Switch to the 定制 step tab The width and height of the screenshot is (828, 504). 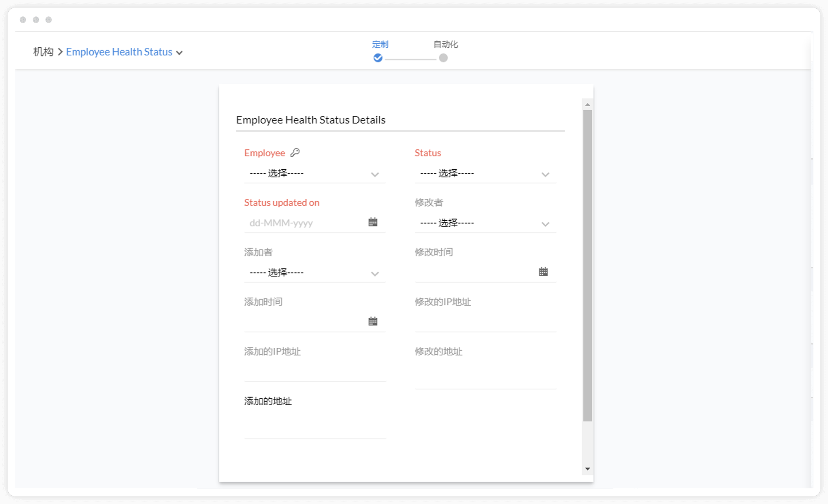pos(380,44)
